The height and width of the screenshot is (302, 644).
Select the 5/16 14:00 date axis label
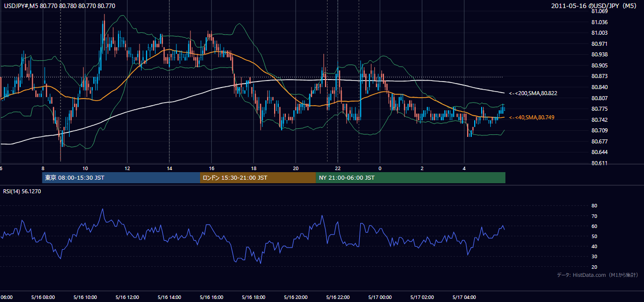pyautogui.click(x=168, y=297)
